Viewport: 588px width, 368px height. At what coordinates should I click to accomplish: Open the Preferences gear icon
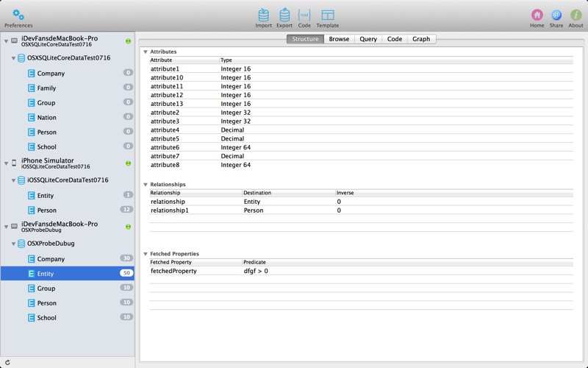[18, 14]
